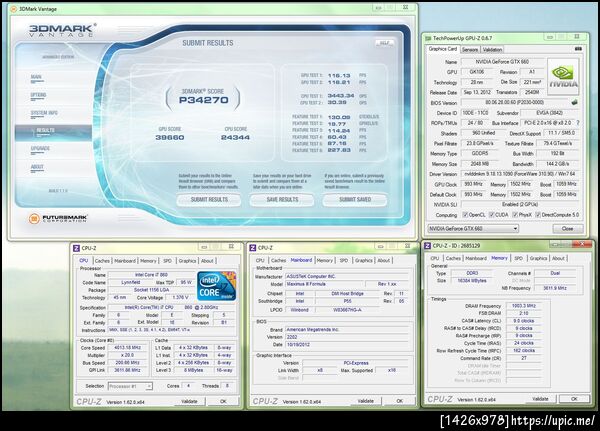Switch to the Sensors tab in GPU-Z
This screenshot has width=600, height=431.
(x=470, y=49)
